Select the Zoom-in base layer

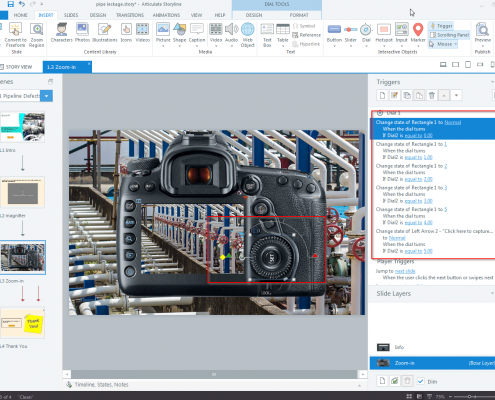[432, 363]
